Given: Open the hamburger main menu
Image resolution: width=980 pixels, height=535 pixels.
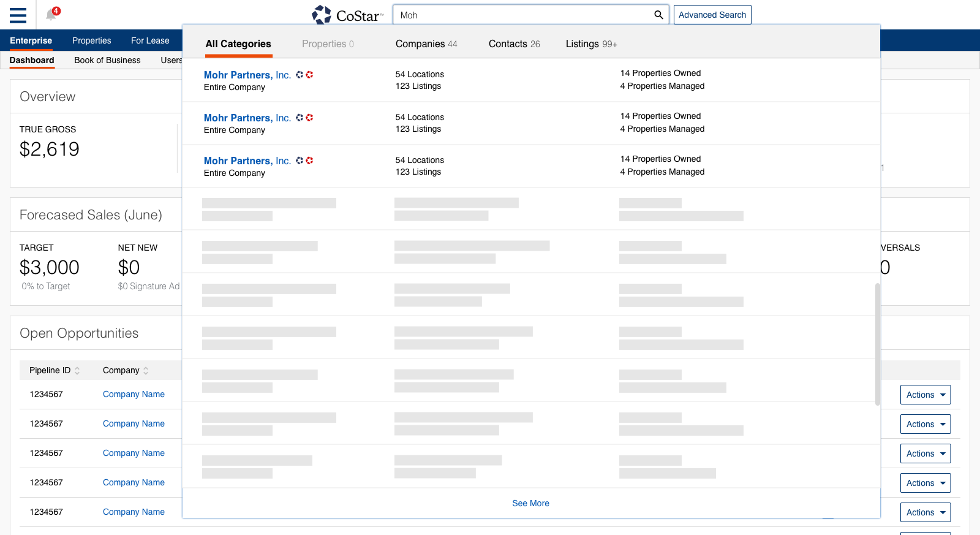Looking at the screenshot, I should pyautogui.click(x=18, y=15).
